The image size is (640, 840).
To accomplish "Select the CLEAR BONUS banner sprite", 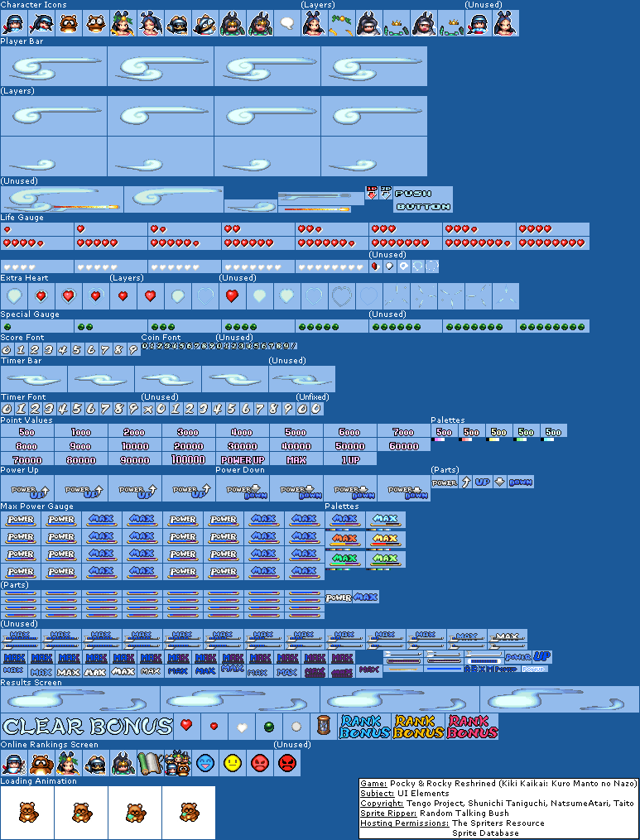I will tap(87, 727).
